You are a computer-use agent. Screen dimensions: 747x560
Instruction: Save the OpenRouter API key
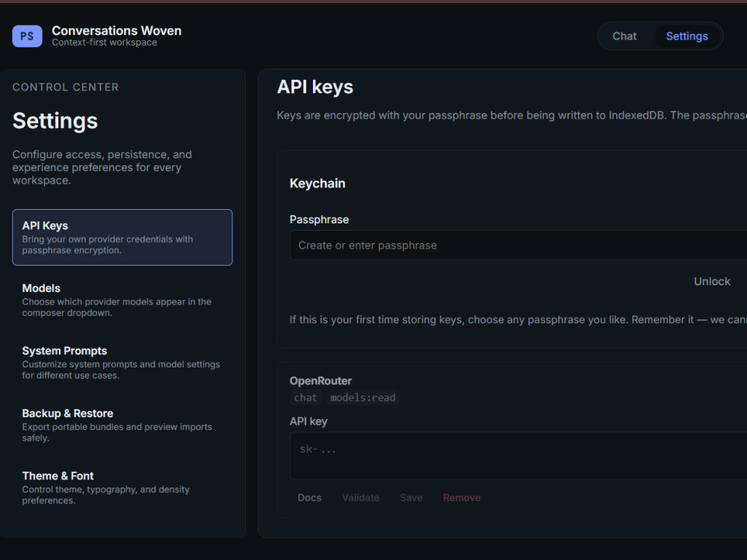[411, 497]
